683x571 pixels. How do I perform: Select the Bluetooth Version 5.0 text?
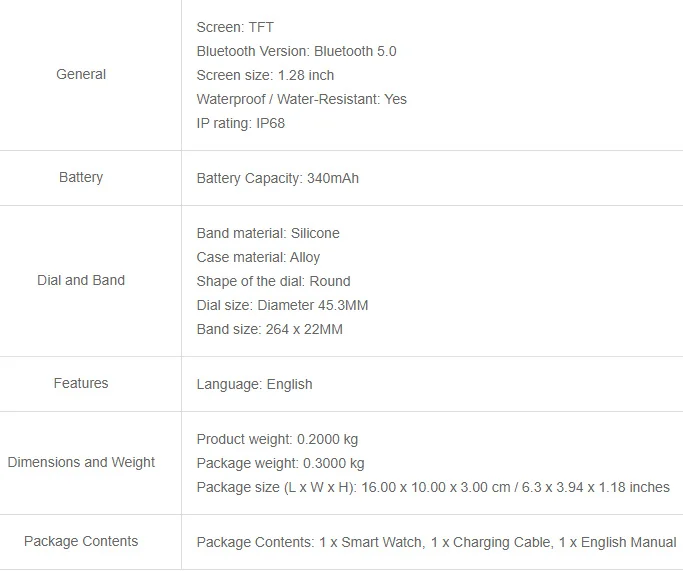[x=297, y=51]
